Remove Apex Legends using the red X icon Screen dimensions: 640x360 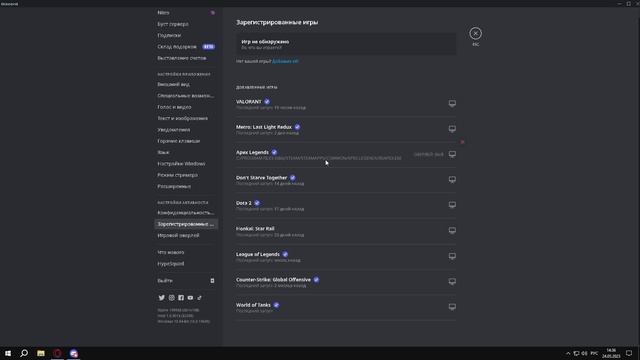click(462, 142)
